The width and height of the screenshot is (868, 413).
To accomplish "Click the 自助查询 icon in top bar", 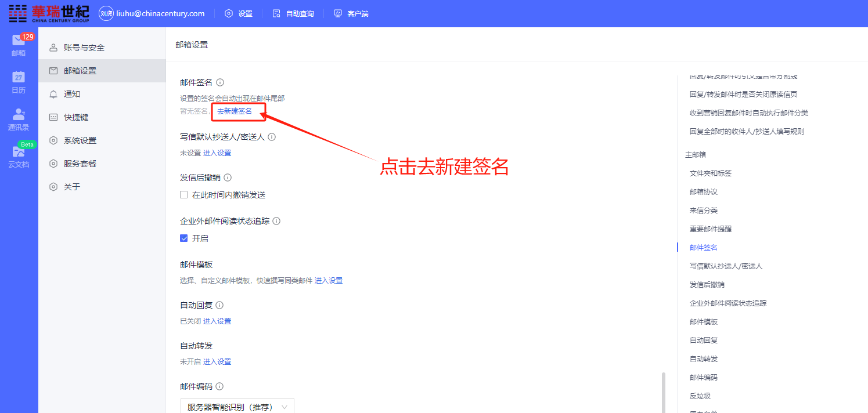I will click(x=276, y=13).
